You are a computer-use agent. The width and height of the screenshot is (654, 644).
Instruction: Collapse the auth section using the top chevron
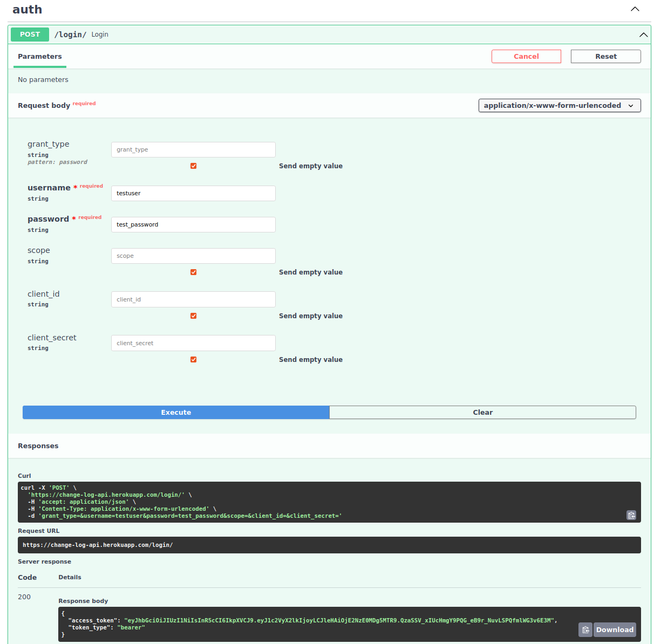[635, 9]
